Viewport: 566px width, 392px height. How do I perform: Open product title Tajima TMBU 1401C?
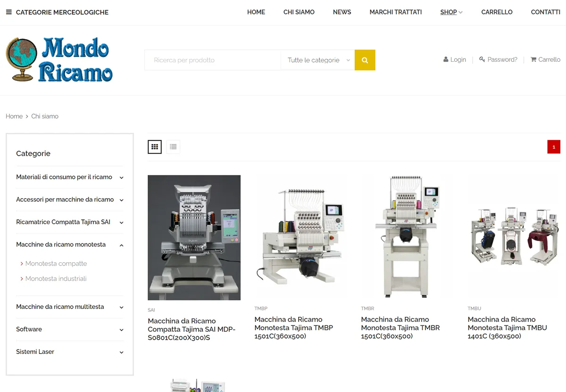pyautogui.click(x=508, y=328)
